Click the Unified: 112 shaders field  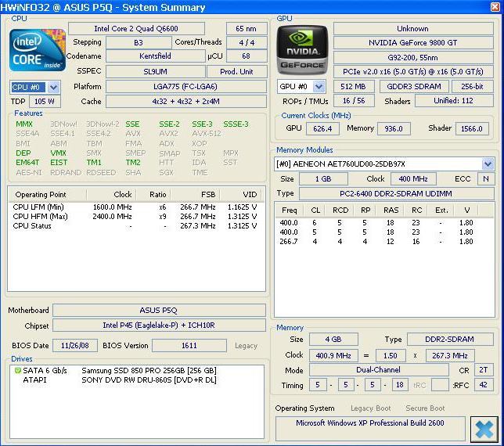click(454, 101)
